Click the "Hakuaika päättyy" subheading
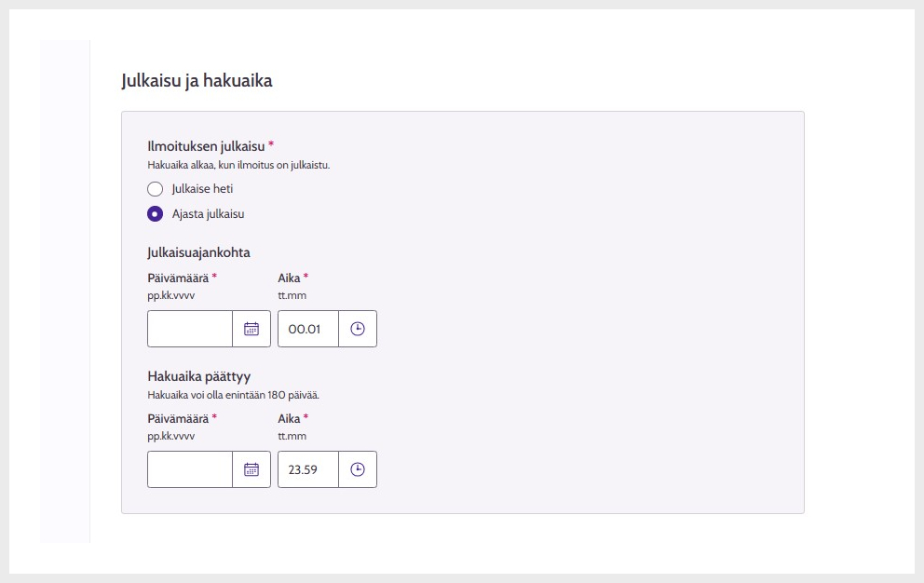 coord(198,376)
